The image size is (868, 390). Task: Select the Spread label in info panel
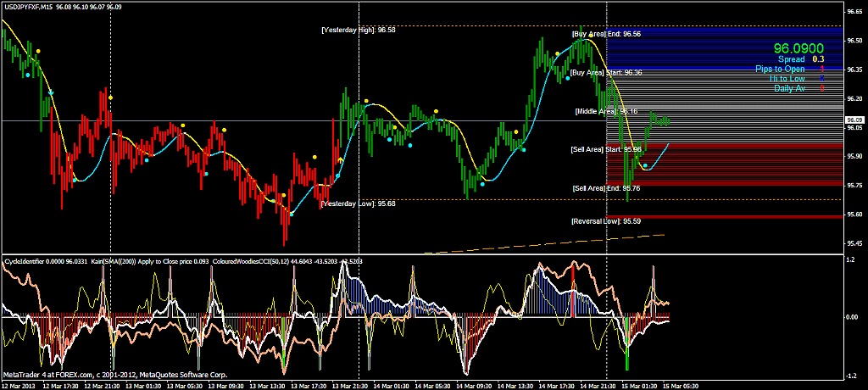(x=791, y=59)
